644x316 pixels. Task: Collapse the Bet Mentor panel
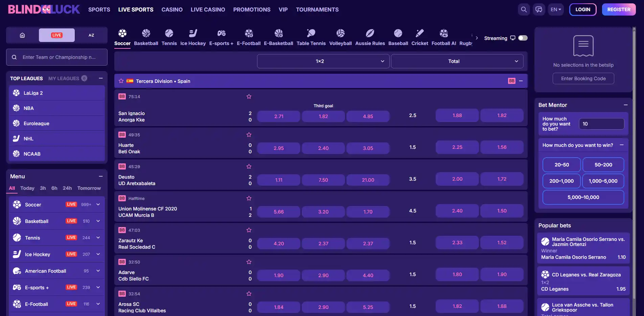coord(626,105)
